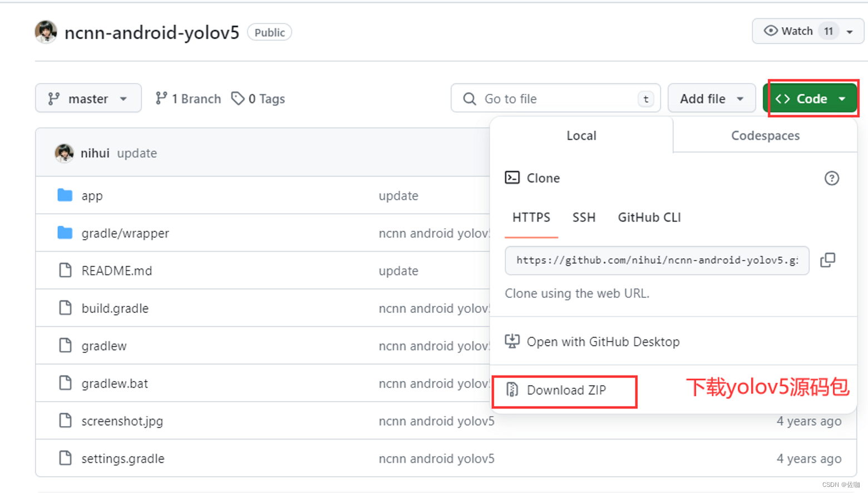Click the Public visibility badge
Viewport: 868px width, 493px height.
point(269,32)
